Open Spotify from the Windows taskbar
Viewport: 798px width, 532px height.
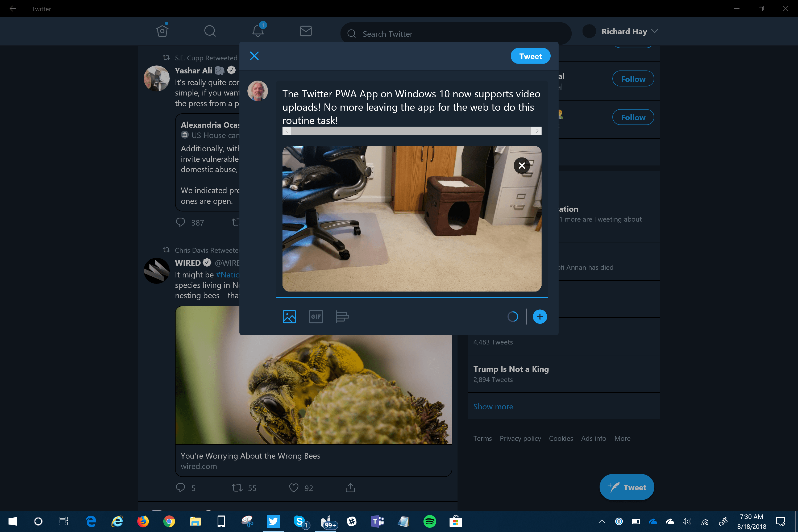[430, 521]
